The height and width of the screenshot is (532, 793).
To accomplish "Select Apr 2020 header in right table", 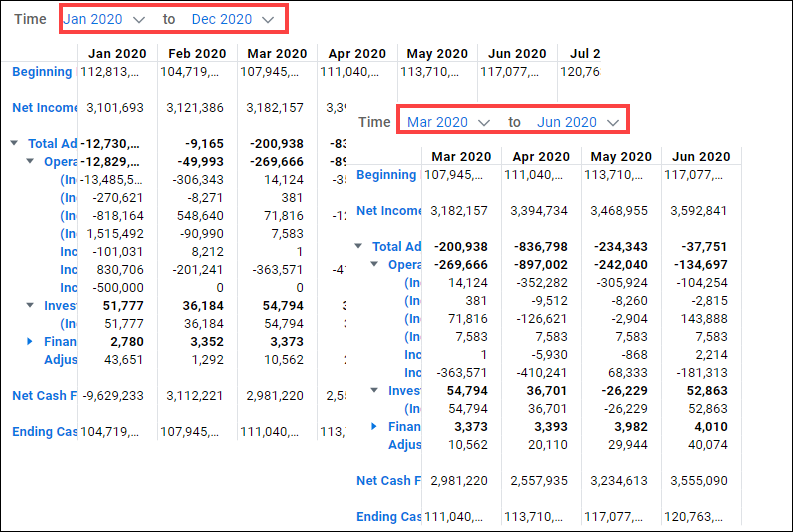I will click(541, 157).
